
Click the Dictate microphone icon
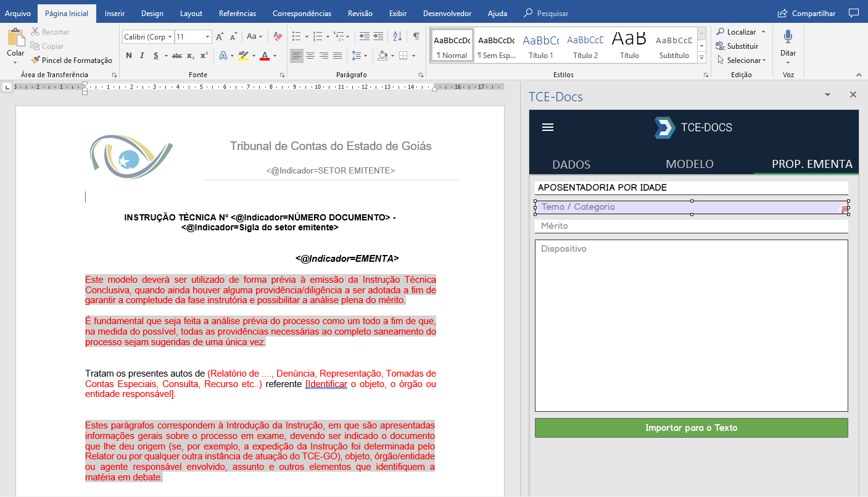[788, 37]
